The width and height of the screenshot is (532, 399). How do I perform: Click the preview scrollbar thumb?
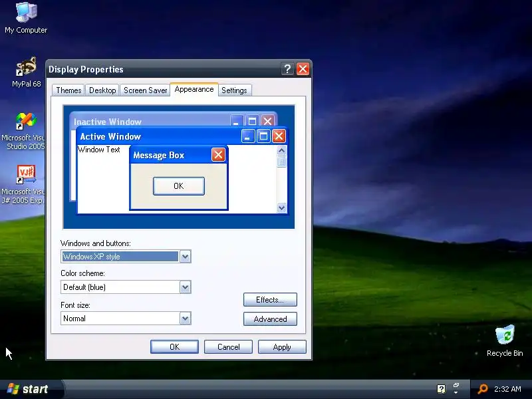tap(281, 162)
